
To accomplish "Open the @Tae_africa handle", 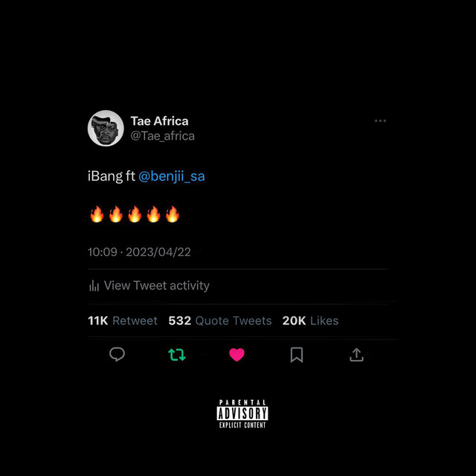I will (x=162, y=136).
